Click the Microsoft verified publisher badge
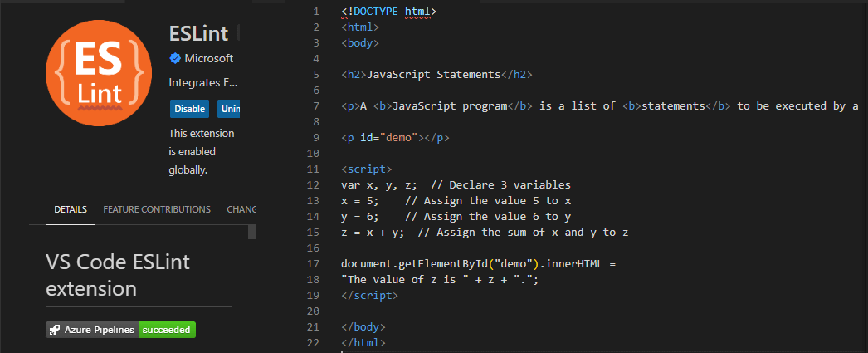The height and width of the screenshot is (353, 868). [x=175, y=58]
